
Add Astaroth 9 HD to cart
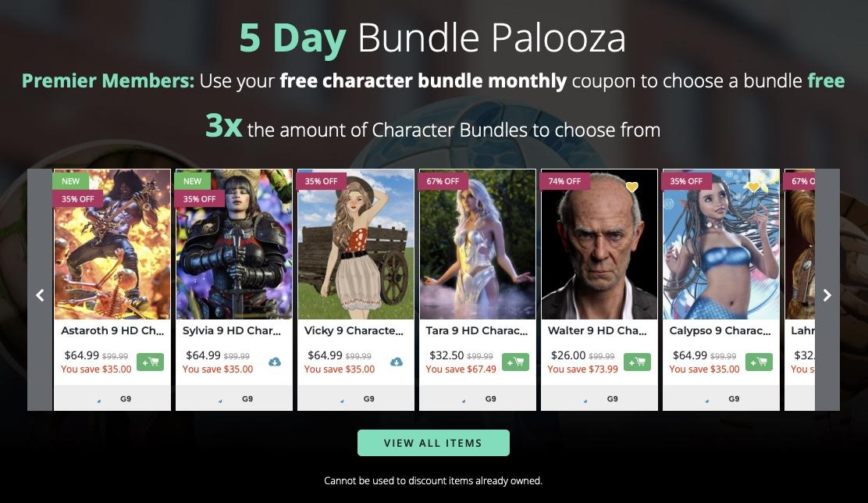tap(150, 362)
